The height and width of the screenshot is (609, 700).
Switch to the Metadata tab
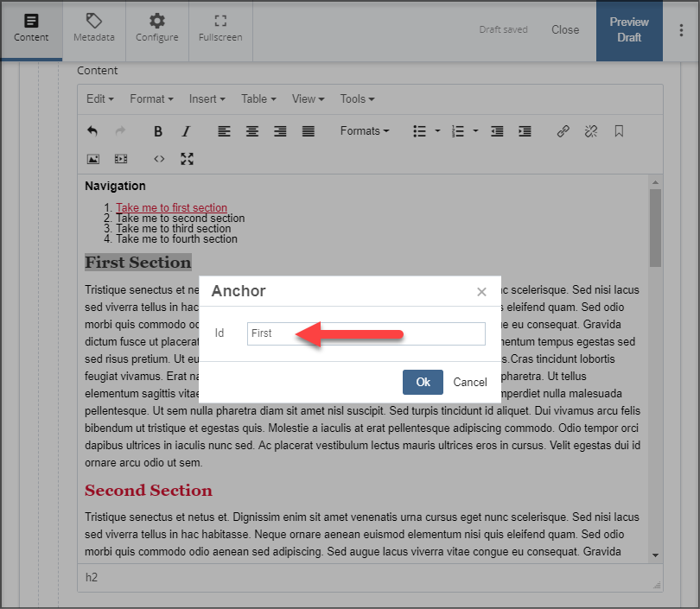[x=94, y=30]
